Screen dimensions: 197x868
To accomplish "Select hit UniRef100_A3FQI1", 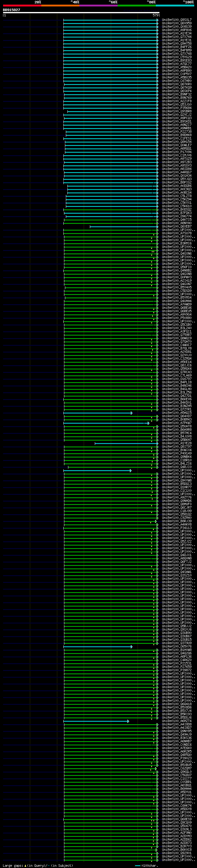I will [177, 332].
